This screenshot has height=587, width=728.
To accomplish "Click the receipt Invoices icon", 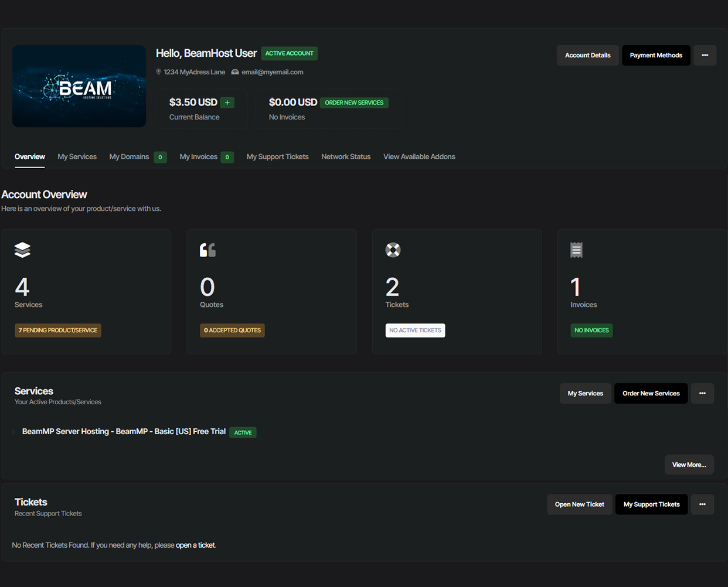I will click(x=577, y=250).
